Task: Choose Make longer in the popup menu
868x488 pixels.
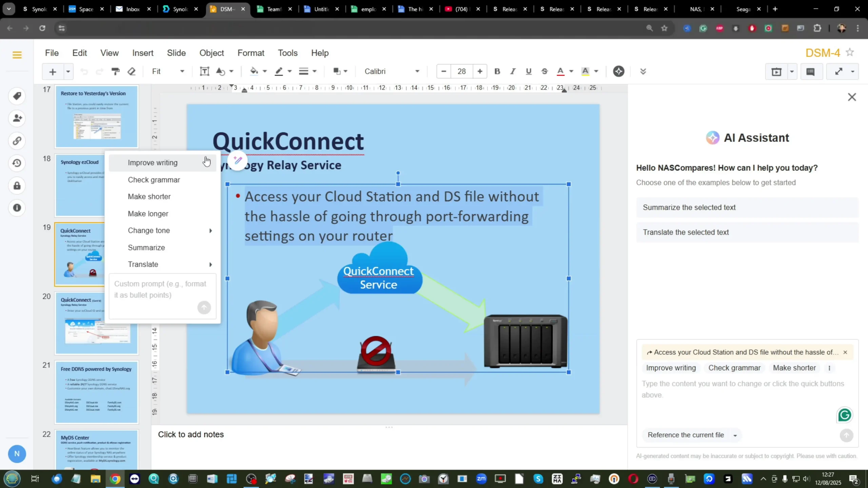Action: 162,214
